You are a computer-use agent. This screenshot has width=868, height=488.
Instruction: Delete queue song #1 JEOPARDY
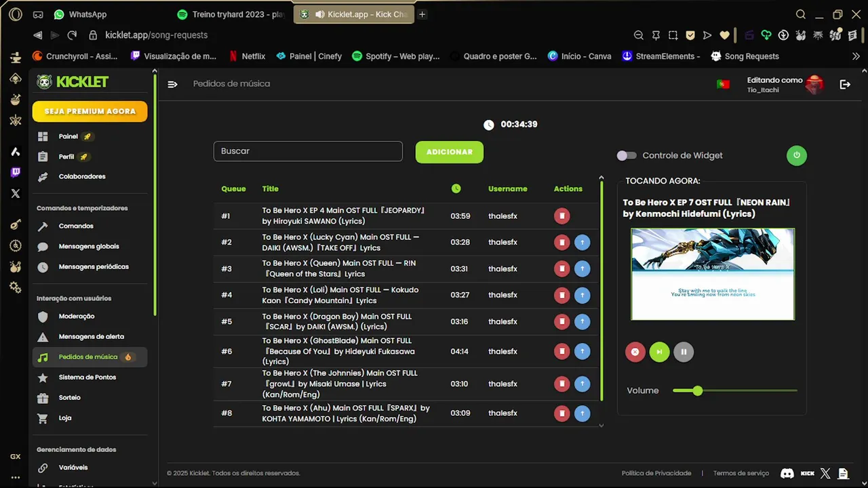pyautogui.click(x=561, y=216)
